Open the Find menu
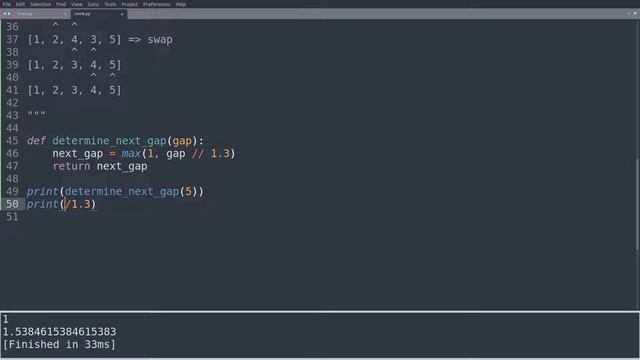The image size is (640, 360). click(x=61, y=4)
